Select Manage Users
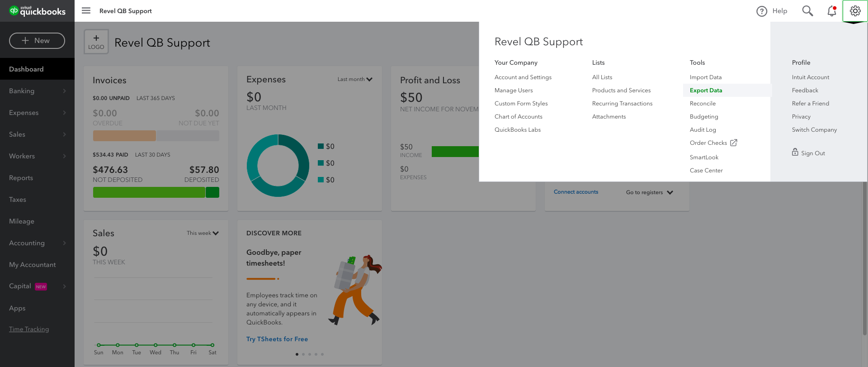 pos(514,91)
